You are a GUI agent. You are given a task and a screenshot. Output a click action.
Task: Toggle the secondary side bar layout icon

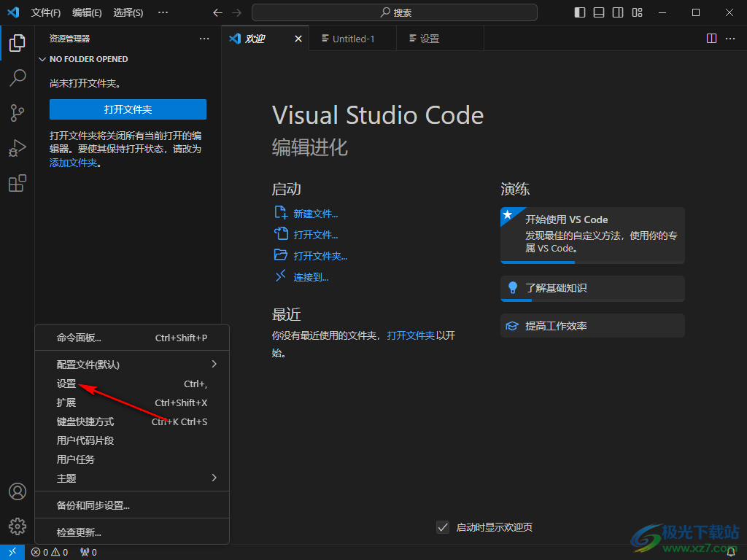click(x=618, y=13)
